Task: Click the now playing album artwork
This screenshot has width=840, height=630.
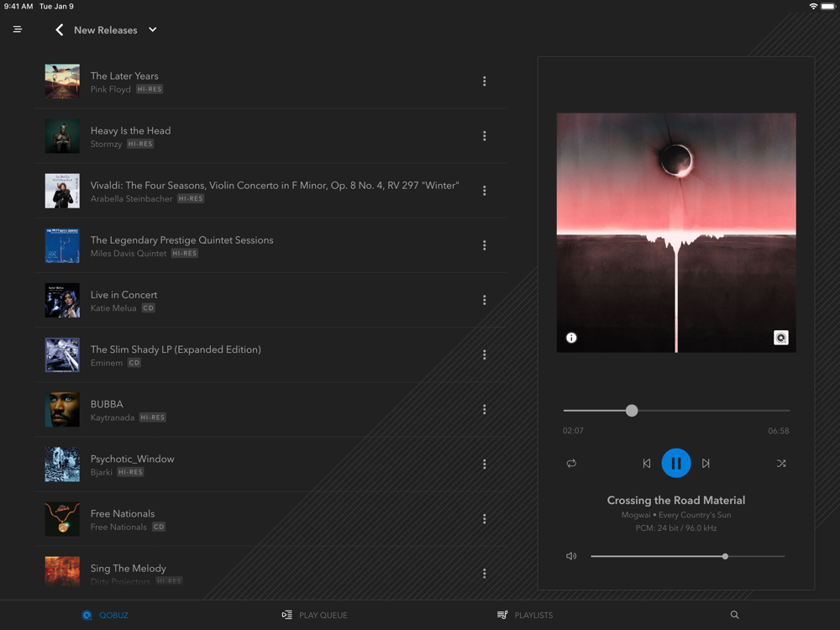Action: coord(676,233)
